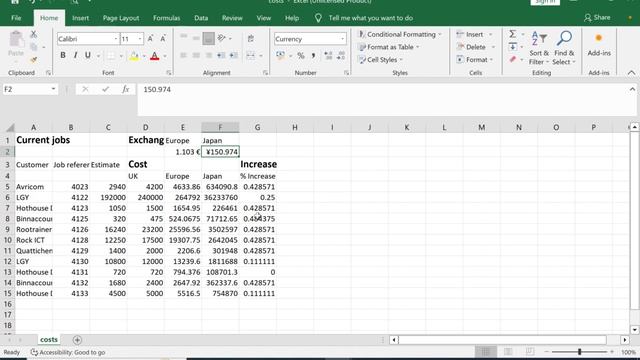Click the Share button

pyautogui.click(x=598, y=18)
